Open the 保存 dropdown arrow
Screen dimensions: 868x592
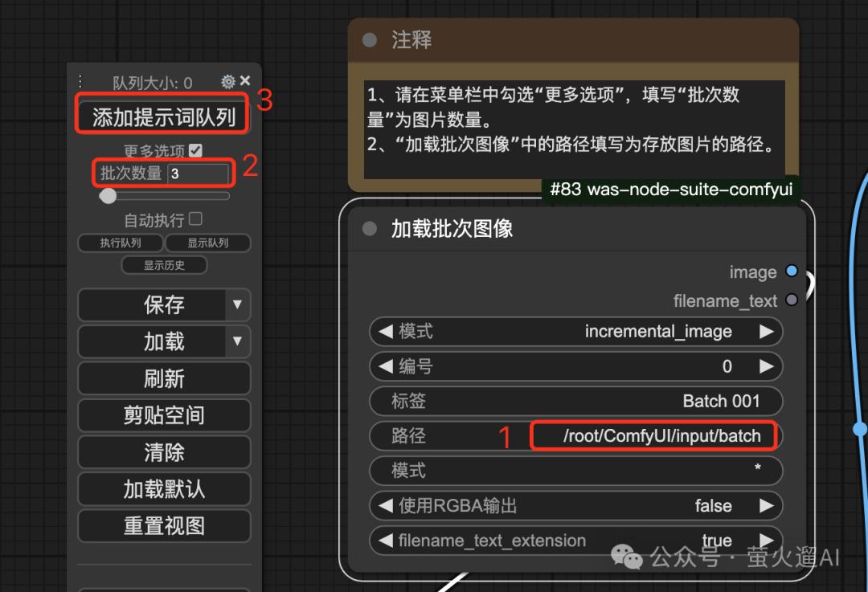click(237, 304)
